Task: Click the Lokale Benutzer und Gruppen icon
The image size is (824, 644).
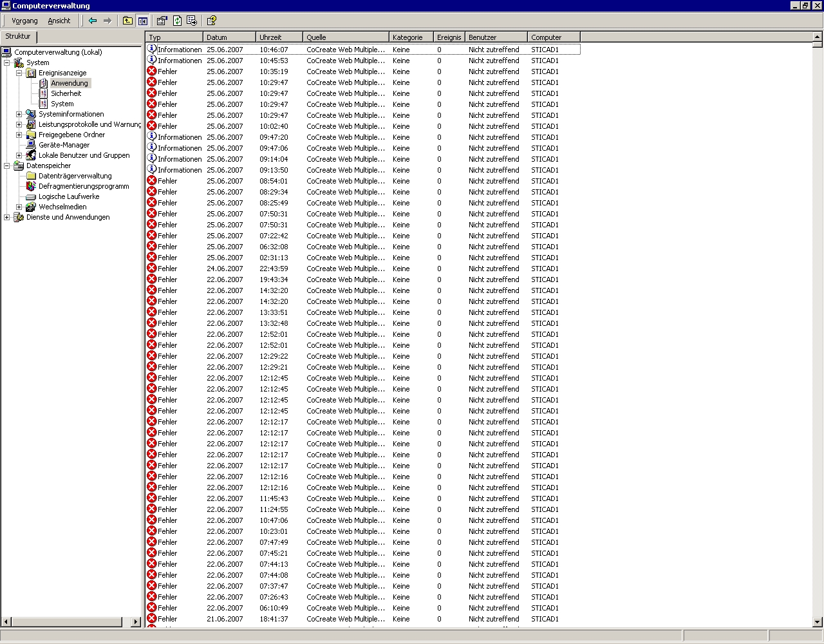Action: click(x=31, y=155)
